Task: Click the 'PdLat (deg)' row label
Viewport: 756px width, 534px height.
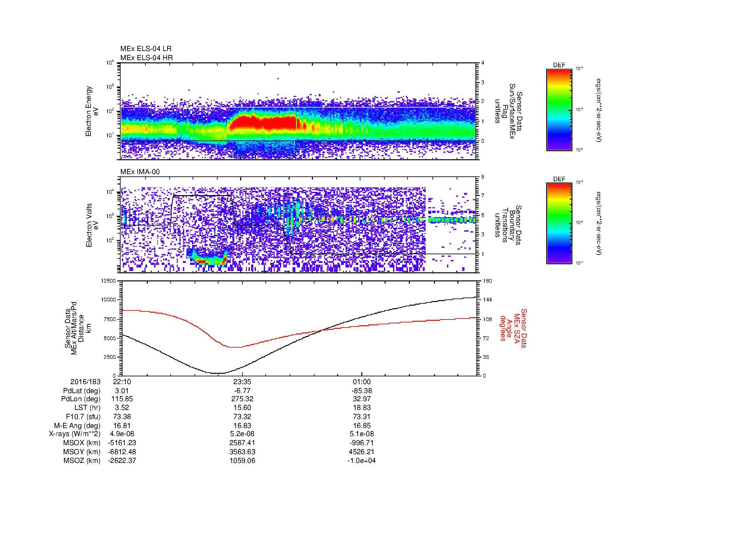Action: tap(82, 391)
